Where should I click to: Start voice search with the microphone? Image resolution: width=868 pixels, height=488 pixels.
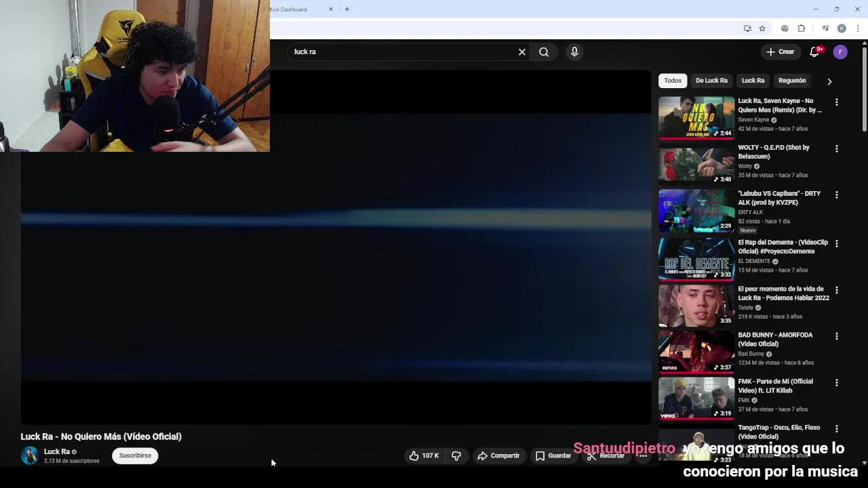pos(574,52)
